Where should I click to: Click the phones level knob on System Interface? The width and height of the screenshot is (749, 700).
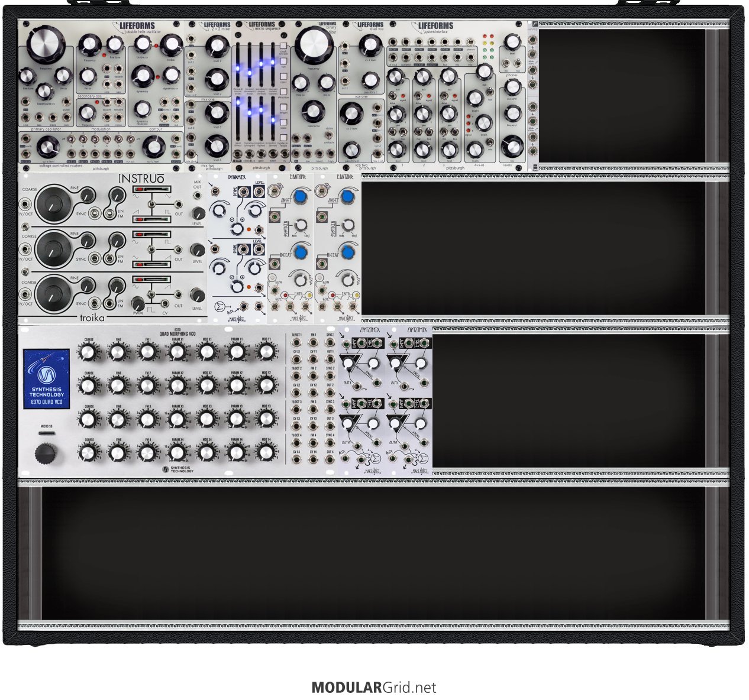tap(512, 41)
